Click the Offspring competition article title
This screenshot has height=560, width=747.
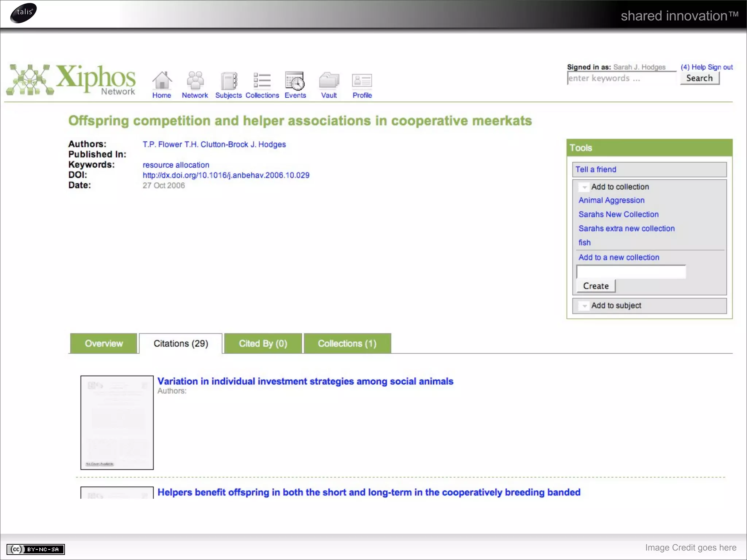pos(300,121)
